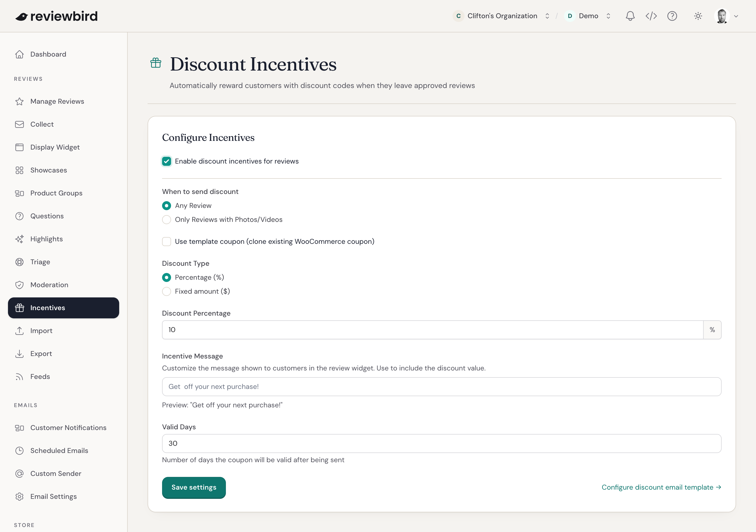
Task: Select the active Incentives sidebar item
Action: 64,308
